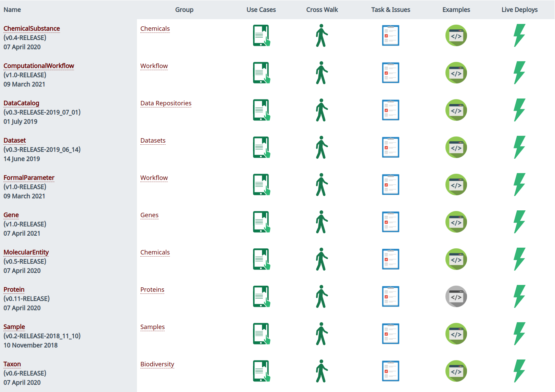Click the Group column header

(184, 10)
